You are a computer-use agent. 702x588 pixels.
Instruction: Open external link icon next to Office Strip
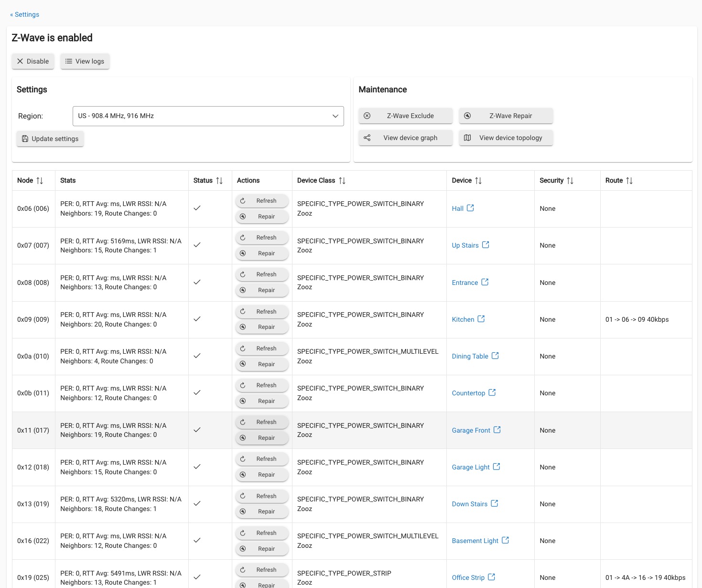[491, 577]
